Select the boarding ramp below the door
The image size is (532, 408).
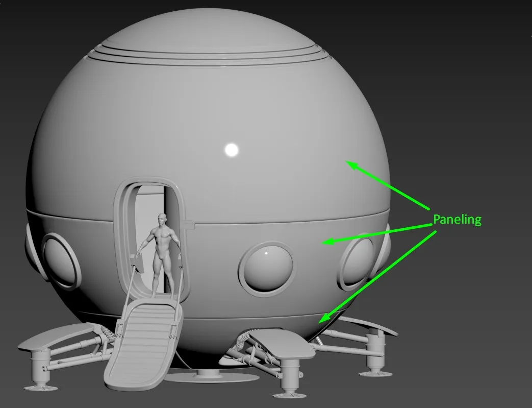pyautogui.click(x=143, y=344)
